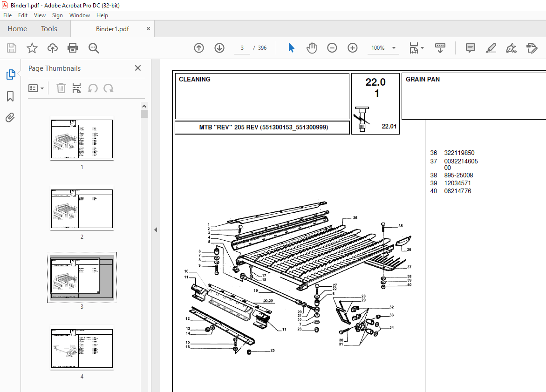Viewport: 546px width, 392px height.
Task: Open the Fill & Sign tool
Action: 511,48
